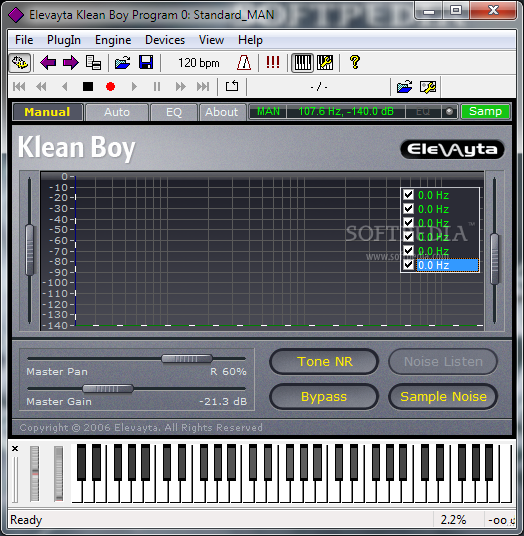Click the -21.3 dB gain value
This screenshot has width=524, height=536.
coord(223,401)
